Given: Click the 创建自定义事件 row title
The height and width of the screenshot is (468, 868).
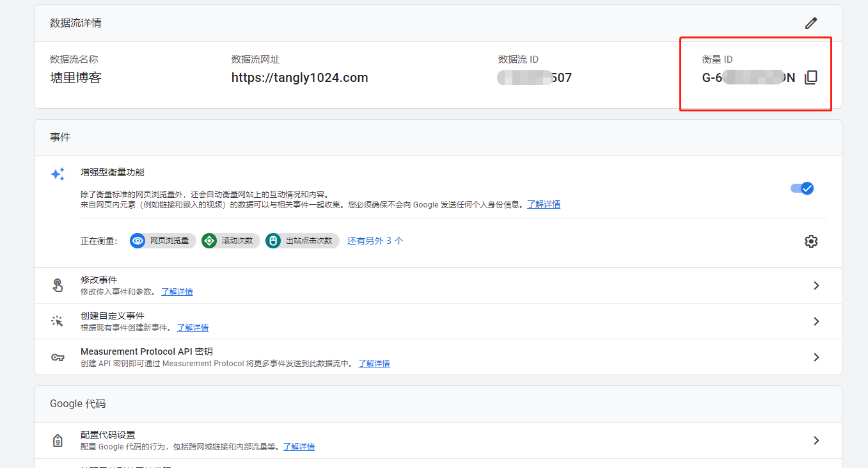Looking at the screenshot, I should point(113,316).
